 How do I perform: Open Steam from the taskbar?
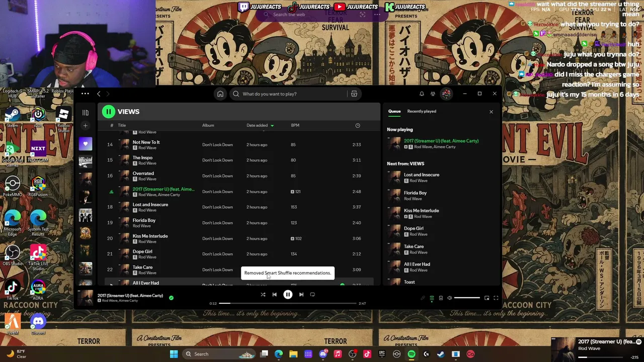tap(441, 354)
